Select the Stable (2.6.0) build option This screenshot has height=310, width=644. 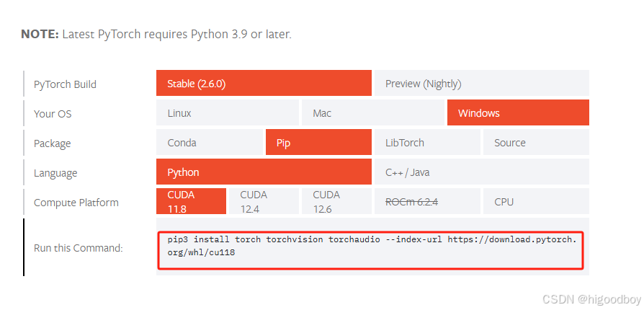click(264, 83)
